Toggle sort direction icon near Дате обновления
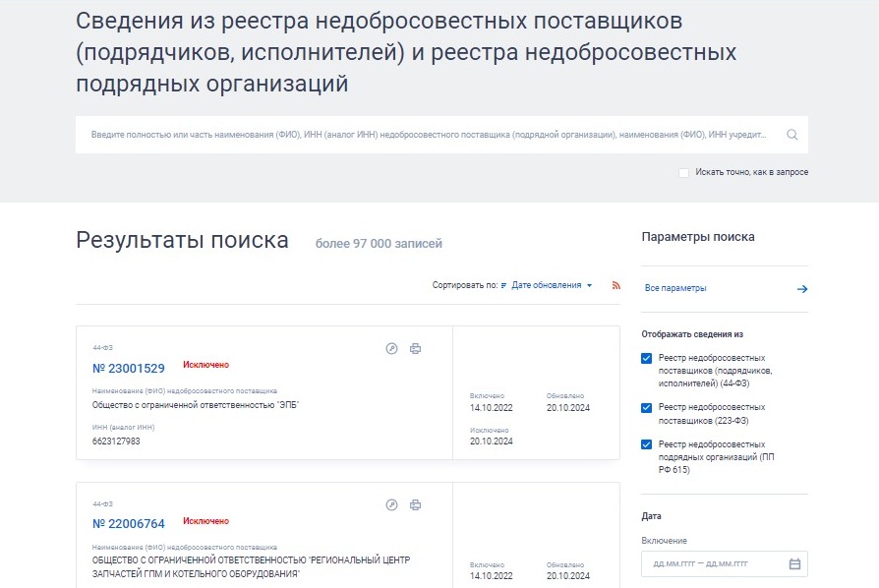The image size is (879, 588). tap(503, 285)
